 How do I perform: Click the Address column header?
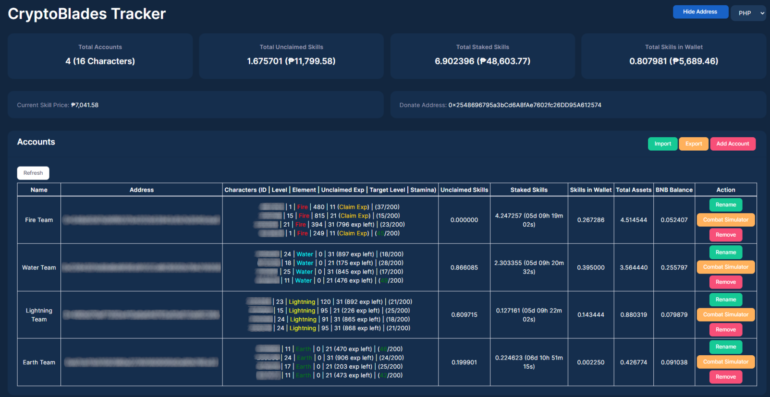(x=141, y=190)
